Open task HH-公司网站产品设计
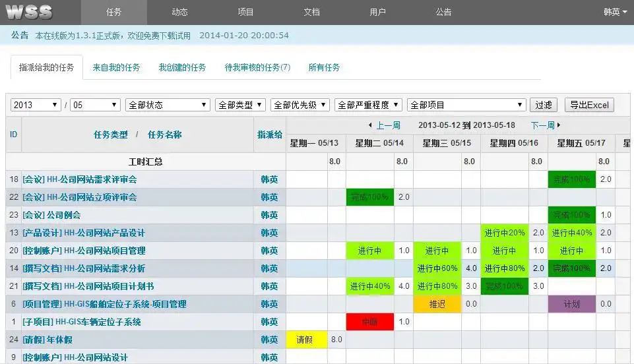Image resolution: width=634 pixels, height=364 pixels. (x=84, y=233)
